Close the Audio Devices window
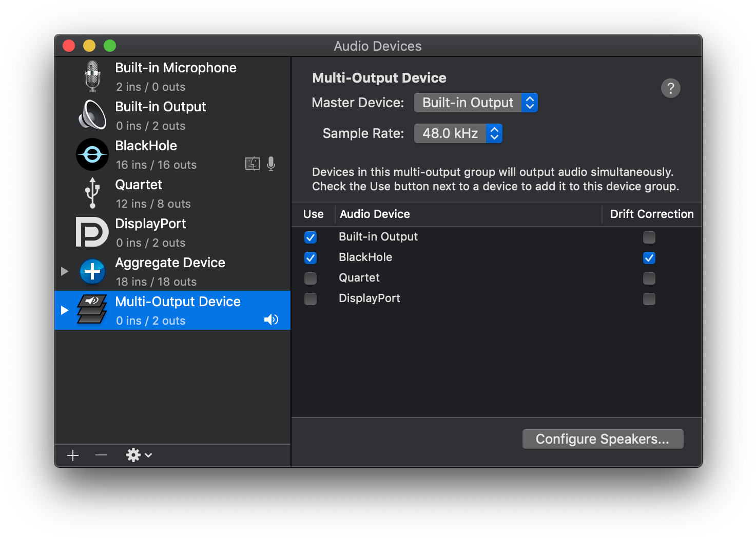 [69, 46]
